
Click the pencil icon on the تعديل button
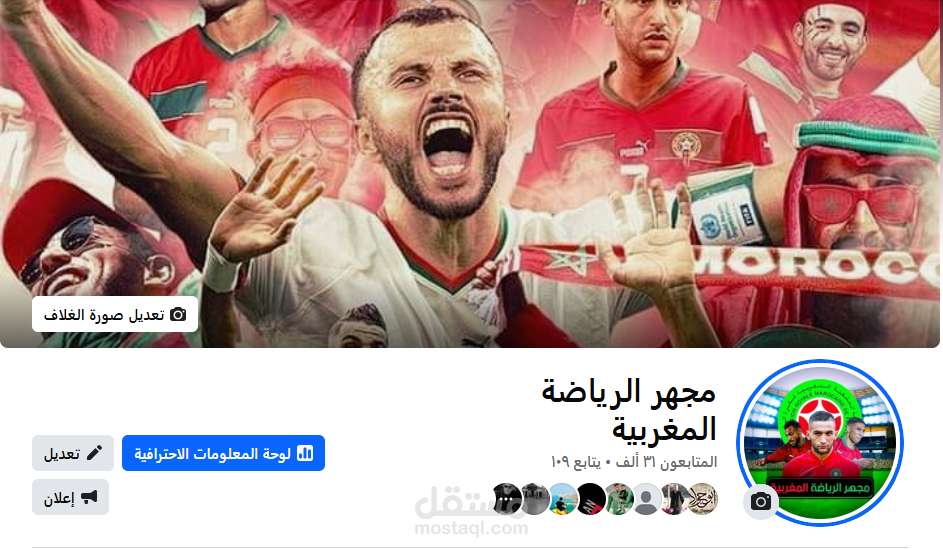(94, 453)
